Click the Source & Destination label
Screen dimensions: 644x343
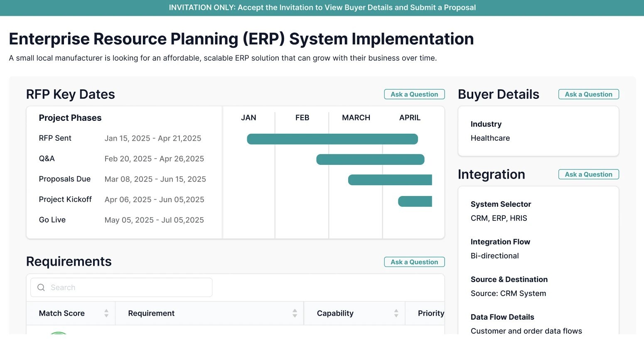coord(509,279)
